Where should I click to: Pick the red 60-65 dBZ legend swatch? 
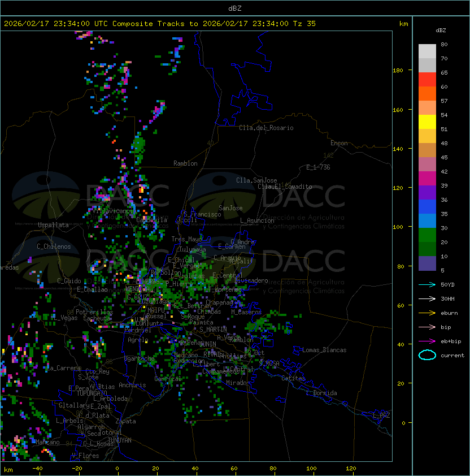427,80
